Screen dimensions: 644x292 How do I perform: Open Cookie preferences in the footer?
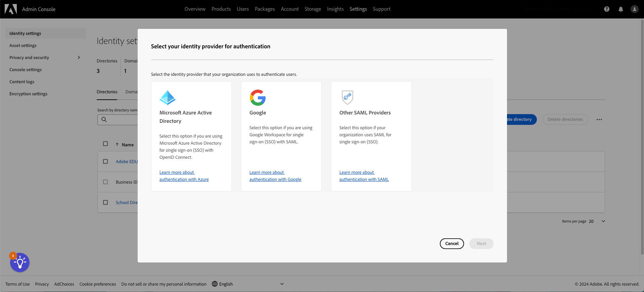(x=98, y=284)
